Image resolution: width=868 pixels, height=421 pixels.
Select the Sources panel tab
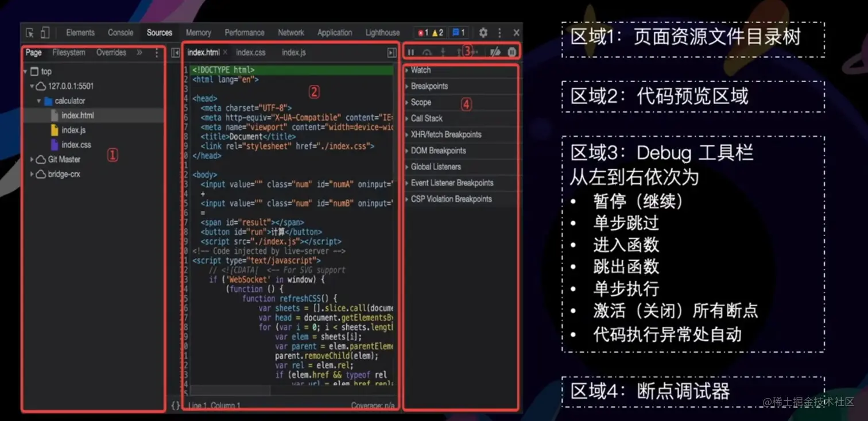point(160,33)
